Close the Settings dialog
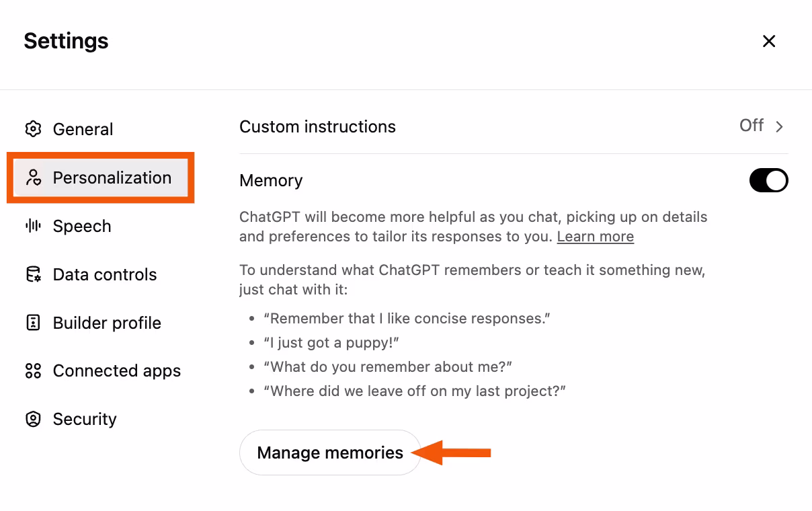The width and height of the screenshot is (812, 511). 769,41
